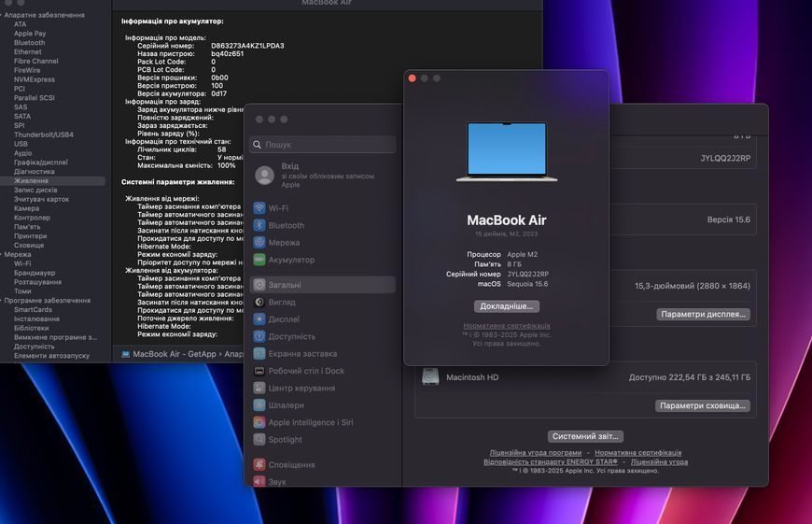Viewport: 812px width, 524px height.
Task: Open Ліцензійна угода програми link
Action: (536, 452)
